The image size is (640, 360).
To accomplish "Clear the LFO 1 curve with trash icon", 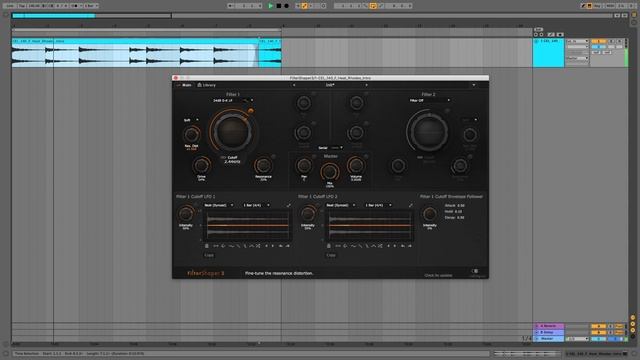I will tap(207, 246).
